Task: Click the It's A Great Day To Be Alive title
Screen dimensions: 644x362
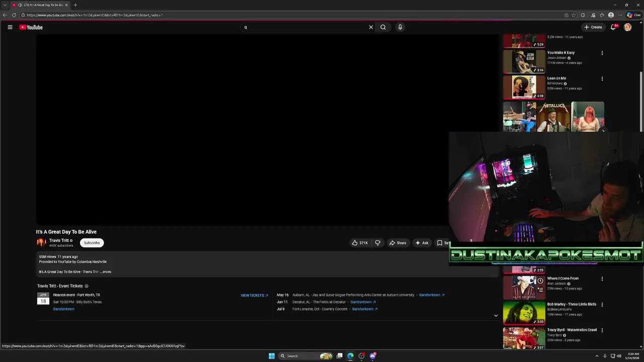Action: tap(66, 232)
